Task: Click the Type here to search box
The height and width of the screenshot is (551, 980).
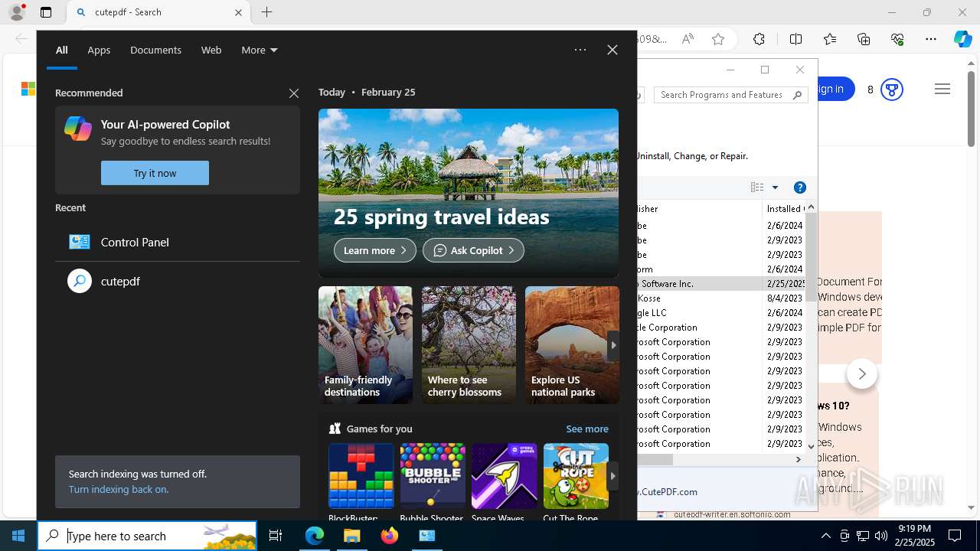Action: (x=147, y=536)
